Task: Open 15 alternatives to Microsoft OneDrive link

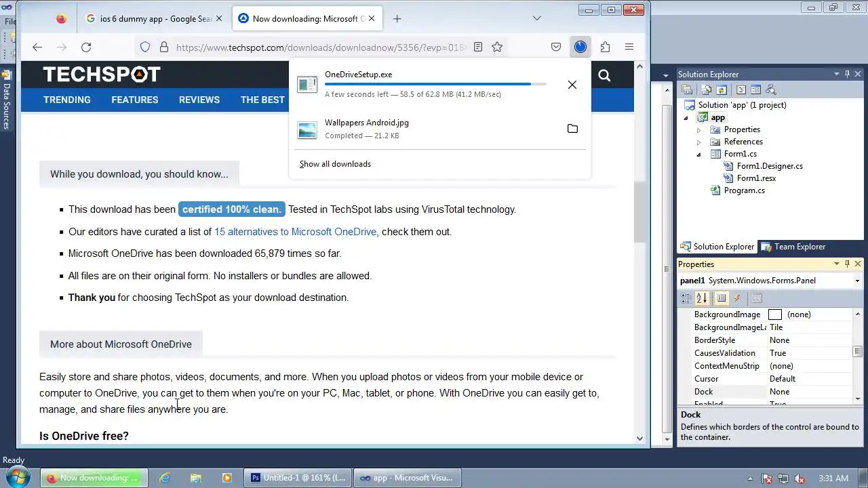Action: point(295,232)
